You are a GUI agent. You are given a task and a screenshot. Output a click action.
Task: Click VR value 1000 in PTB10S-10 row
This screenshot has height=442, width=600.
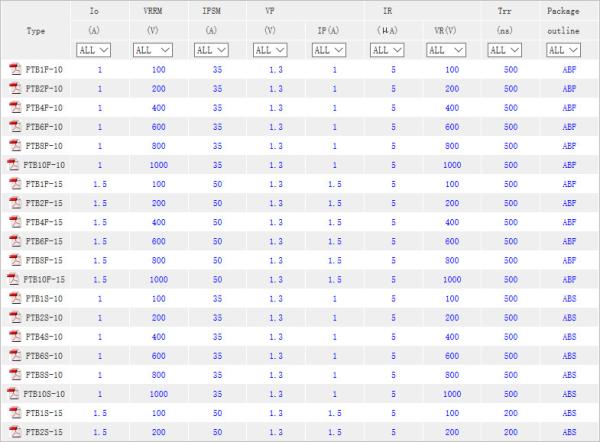(452, 394)
